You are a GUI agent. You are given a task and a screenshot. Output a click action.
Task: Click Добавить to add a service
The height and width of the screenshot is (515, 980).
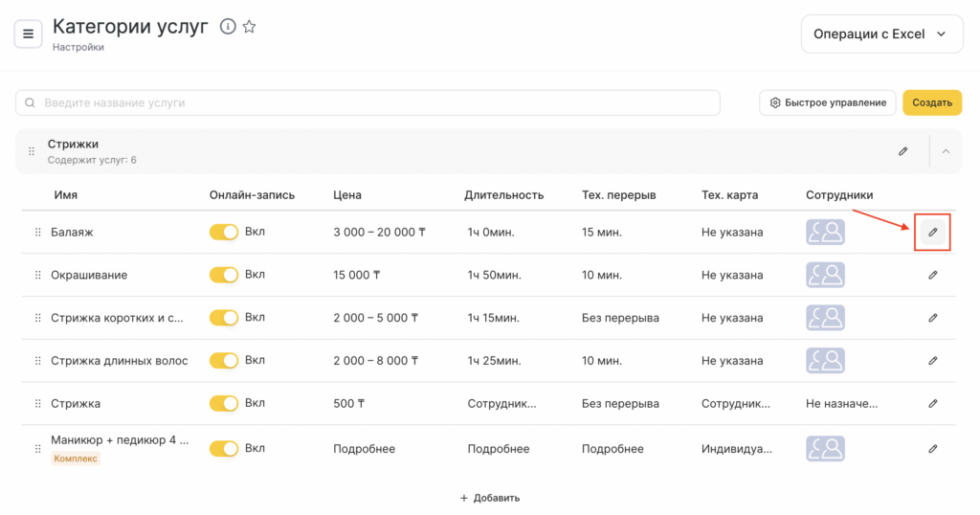pyautogui.click(x=489, y=498)
